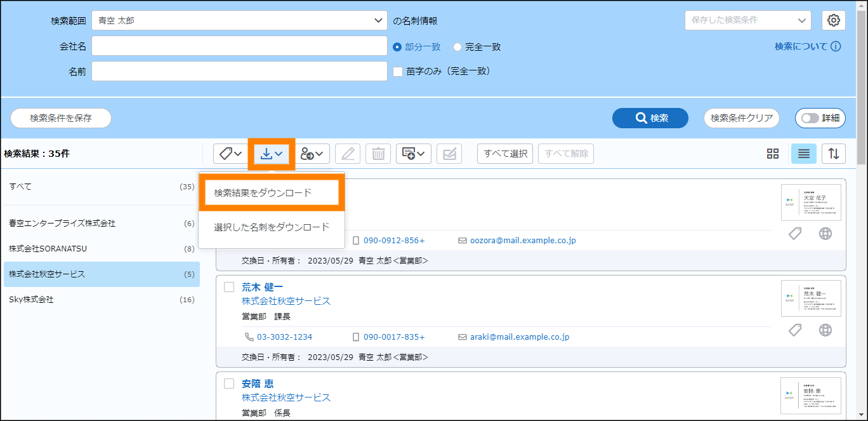Open the 検索について help link
The image size is (868, 421).
807,46
